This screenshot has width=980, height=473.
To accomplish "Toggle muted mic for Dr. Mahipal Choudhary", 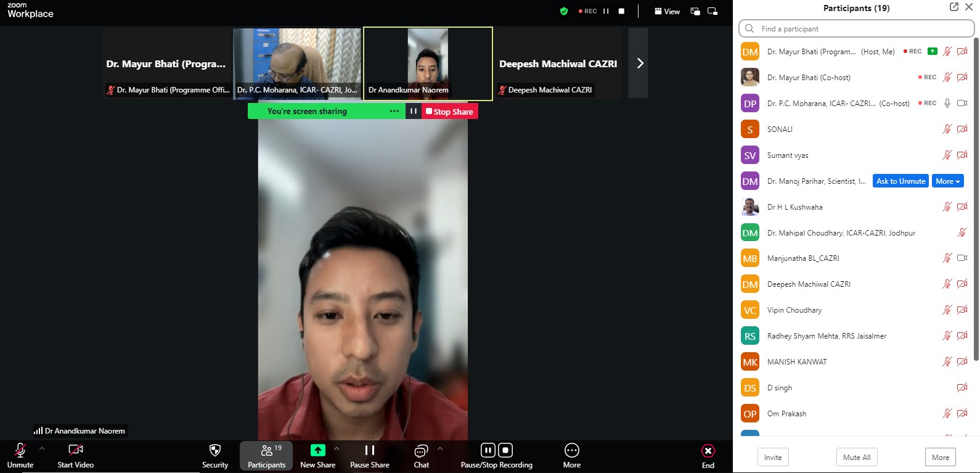I will click(962, 232).
